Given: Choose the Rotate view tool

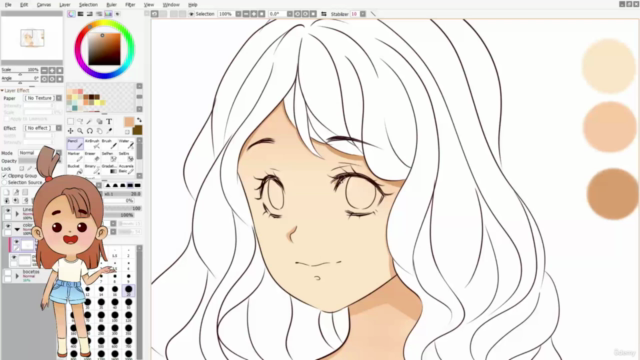Looking at the screenshot, I should click(90, 131).
